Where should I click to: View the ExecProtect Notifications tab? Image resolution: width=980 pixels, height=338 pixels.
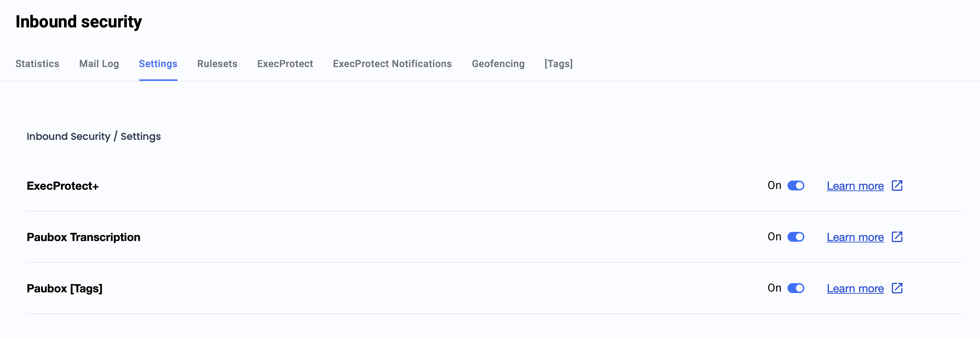[x=392, y=64]
